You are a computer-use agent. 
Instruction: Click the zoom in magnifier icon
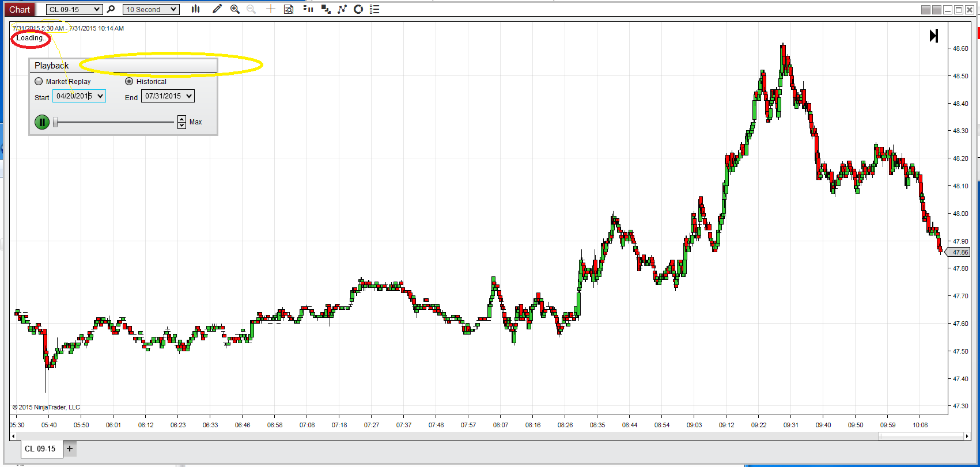click(234, 9)
